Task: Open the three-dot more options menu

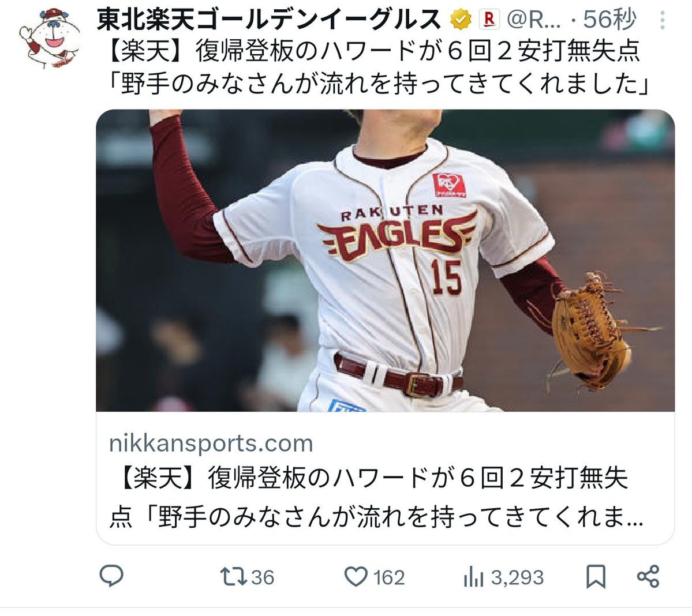Action: click(x=663, y=20)
